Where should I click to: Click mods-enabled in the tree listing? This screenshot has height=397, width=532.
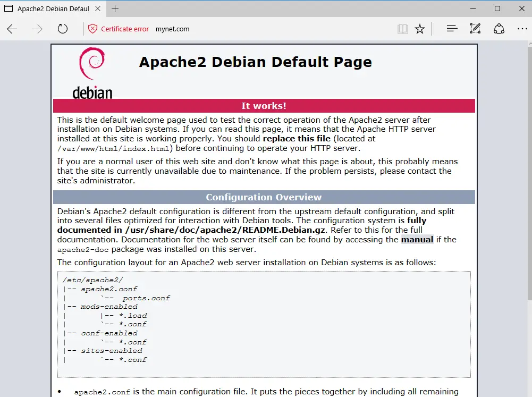[109, 307]
